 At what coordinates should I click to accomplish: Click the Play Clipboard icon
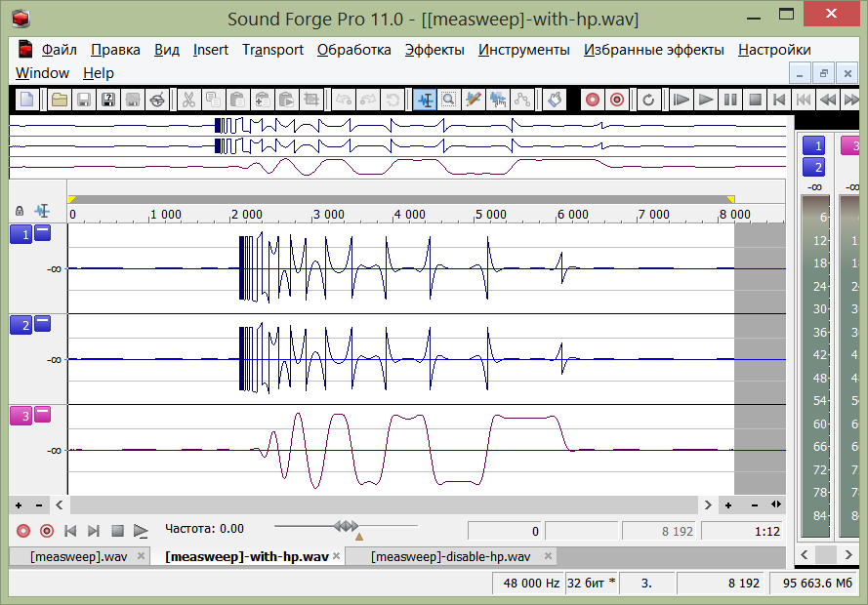coord(287,101)
